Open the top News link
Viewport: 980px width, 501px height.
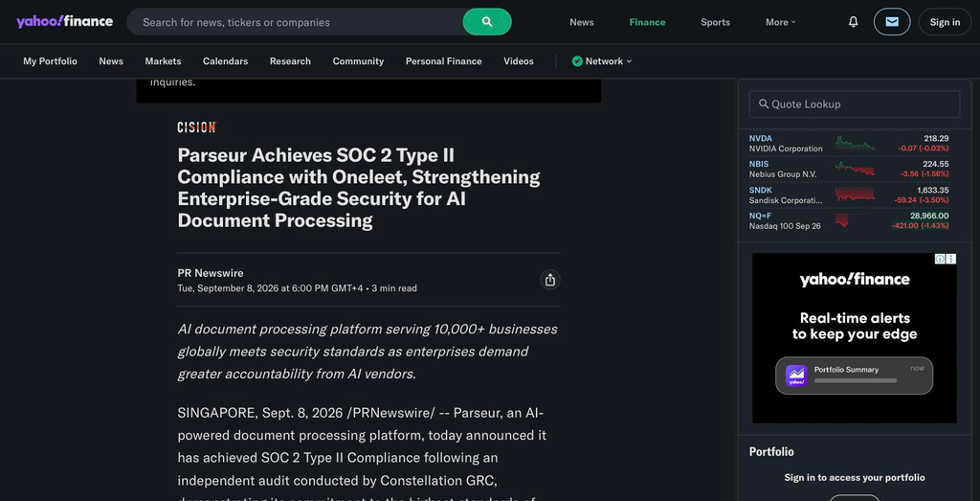click(x=581, y=22)
